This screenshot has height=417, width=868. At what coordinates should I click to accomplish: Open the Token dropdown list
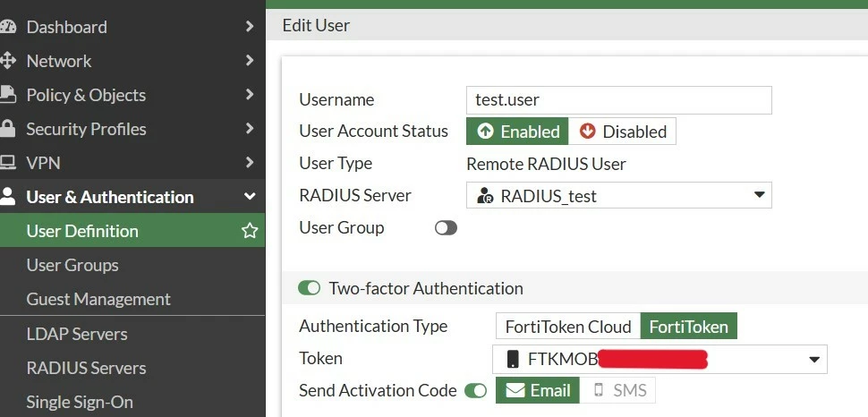[660, 360]
